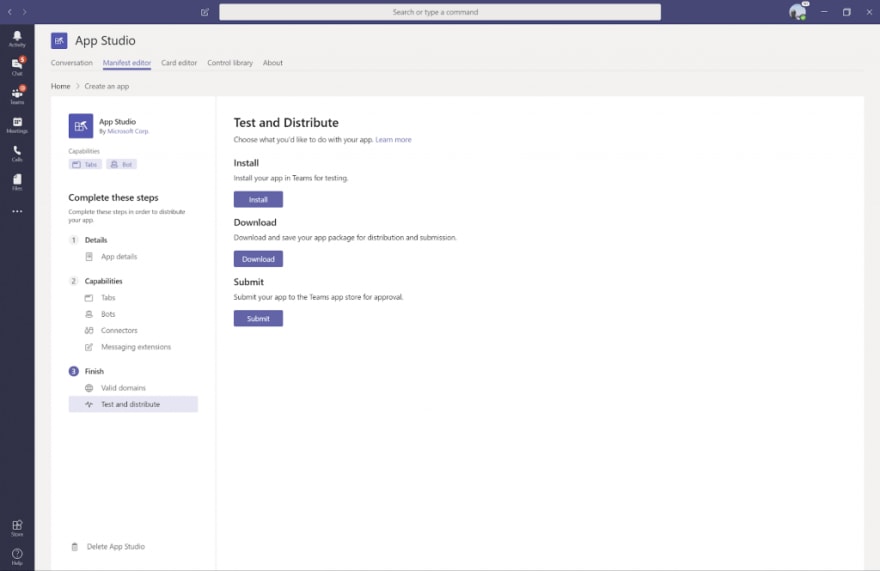Screen dimensions: 880x571
Task: Open the Messaging extensions step
Action: tap(136, 347)
